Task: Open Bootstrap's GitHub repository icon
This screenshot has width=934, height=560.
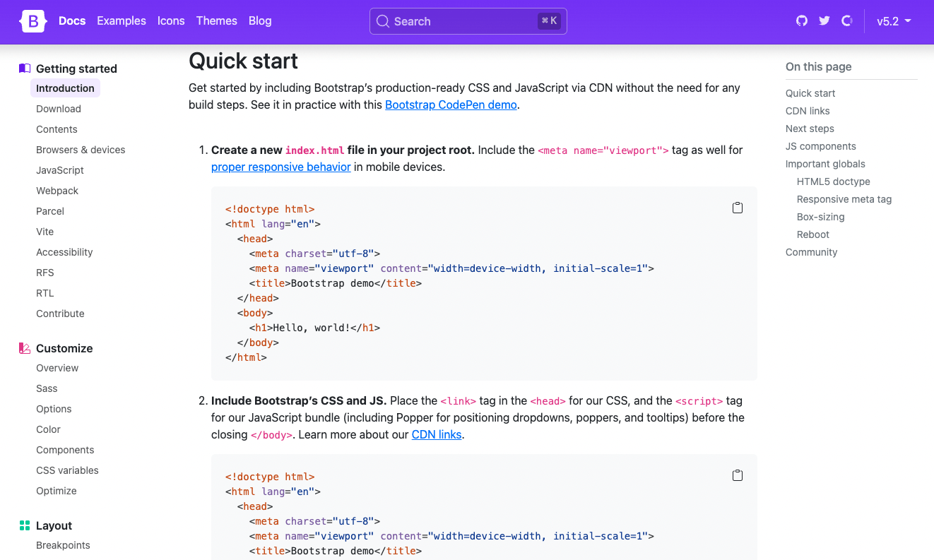Action: coord(802,21)
